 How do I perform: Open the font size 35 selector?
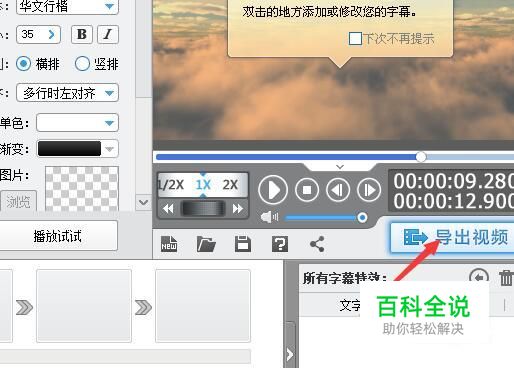coord(38,34)
